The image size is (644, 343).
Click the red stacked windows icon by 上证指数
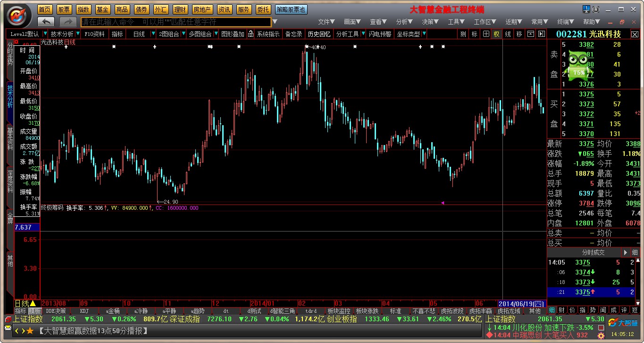point(8,319)
